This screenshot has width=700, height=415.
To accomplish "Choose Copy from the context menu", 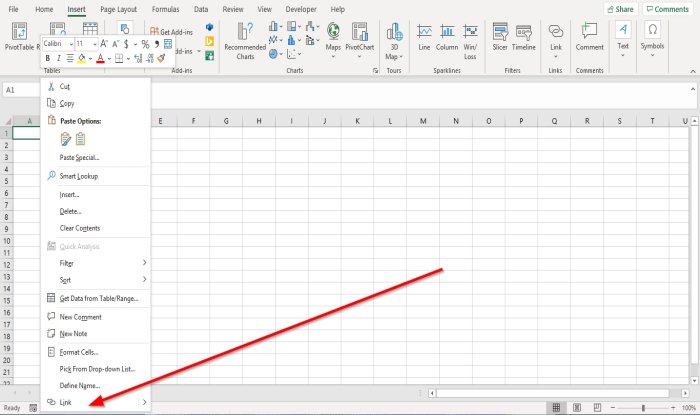I will 96,103.
